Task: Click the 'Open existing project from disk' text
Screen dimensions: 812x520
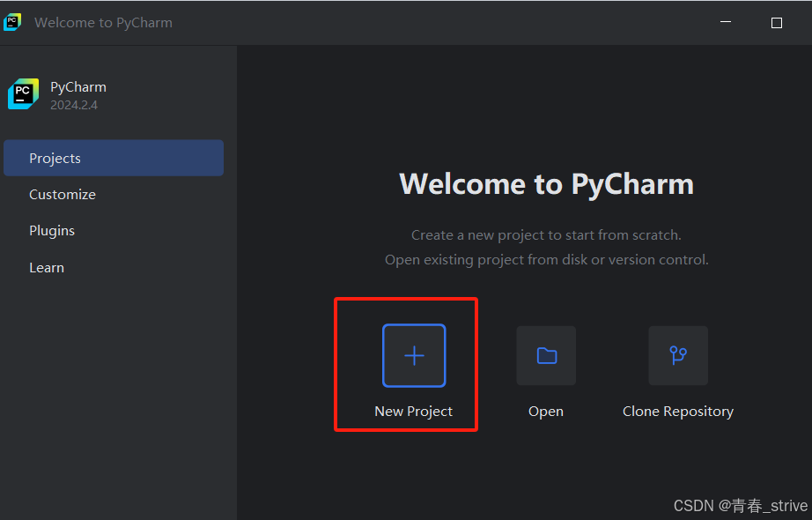Action: point(546,259)
